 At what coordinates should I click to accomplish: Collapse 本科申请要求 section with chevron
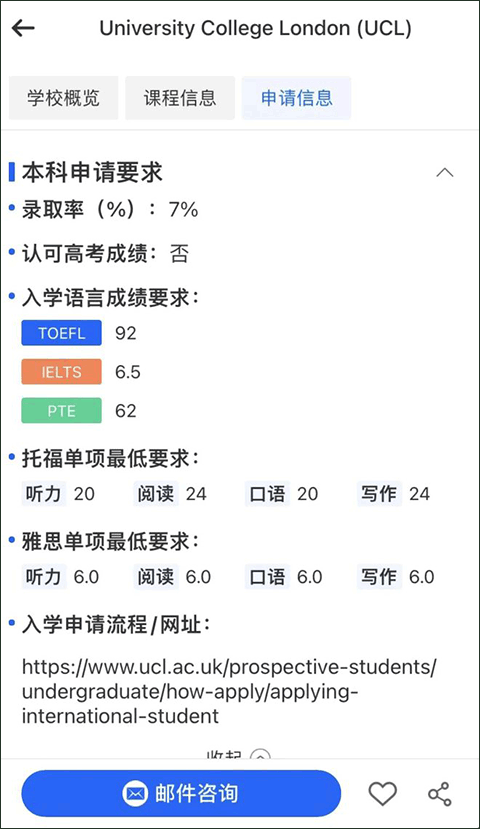(x=445, y=173)
